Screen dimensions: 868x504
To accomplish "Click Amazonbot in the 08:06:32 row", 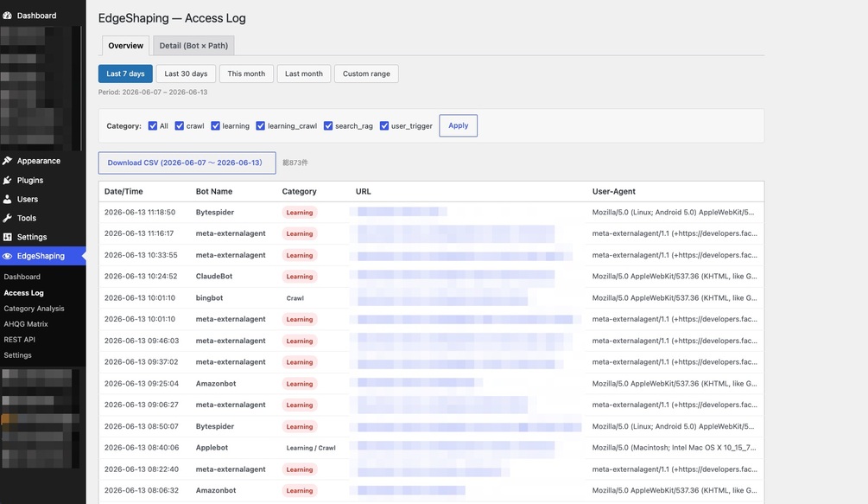I will (x=216, y=491).
